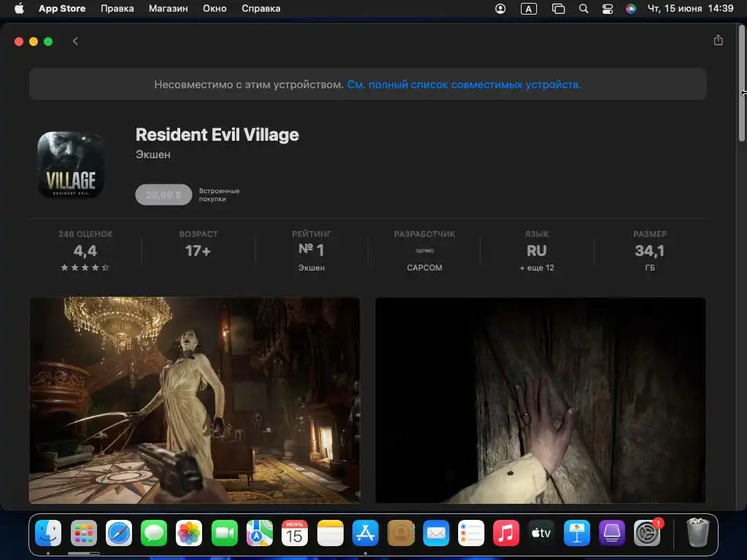Open the Apple menu

pyautogui.click(x=19, y=9)
